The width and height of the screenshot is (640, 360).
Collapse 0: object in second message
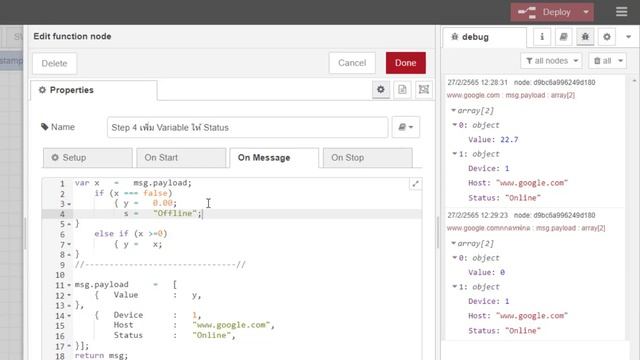[455, 258]
